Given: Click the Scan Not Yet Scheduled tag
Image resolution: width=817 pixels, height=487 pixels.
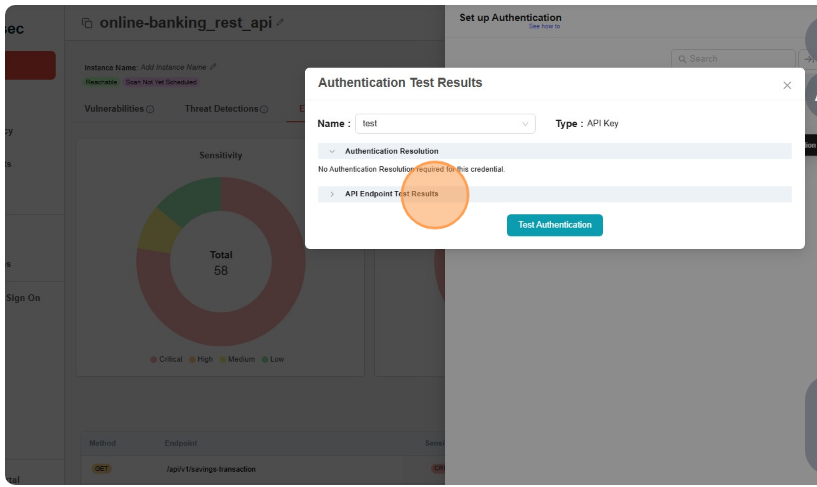Looking at the screenshot, I should coord(161,82).
